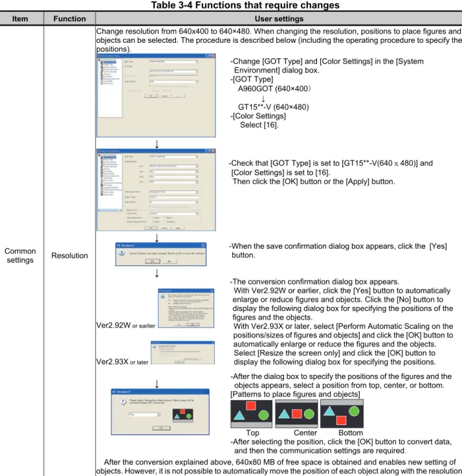
Task: Click Cancel in upper System Environment dialog
Action: click(164, 96)
